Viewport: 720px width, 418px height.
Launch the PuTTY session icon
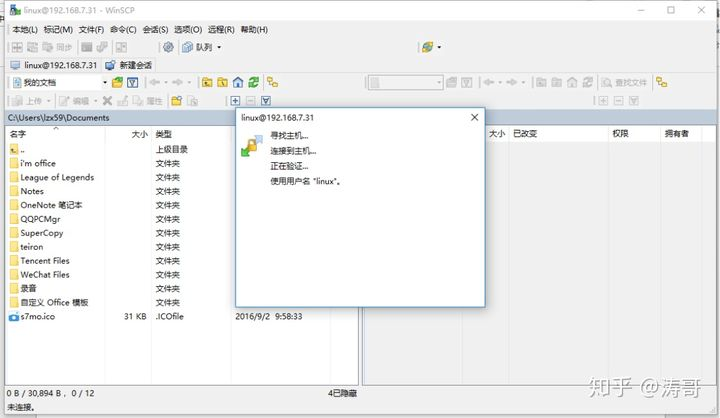click(102, 47)
